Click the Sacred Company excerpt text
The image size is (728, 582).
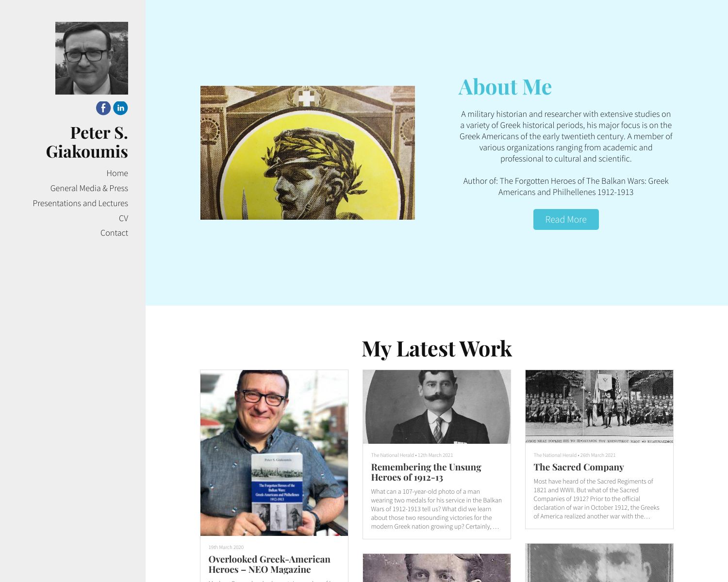596,499
